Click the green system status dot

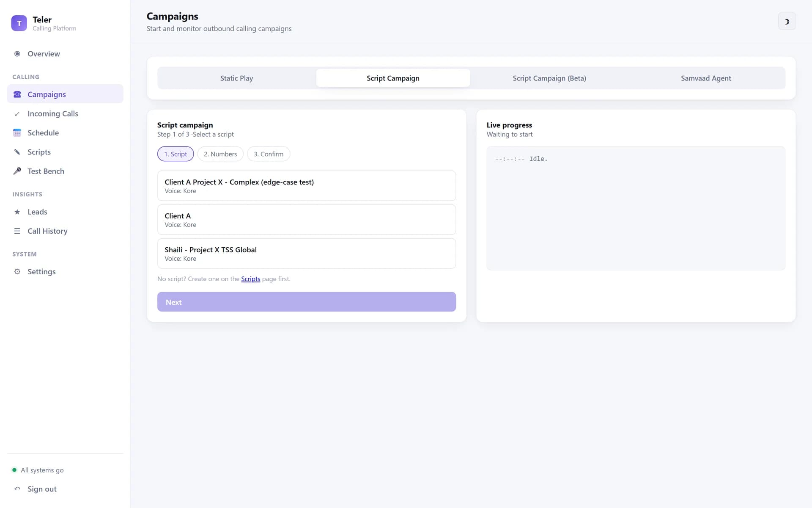coord(14,470)
